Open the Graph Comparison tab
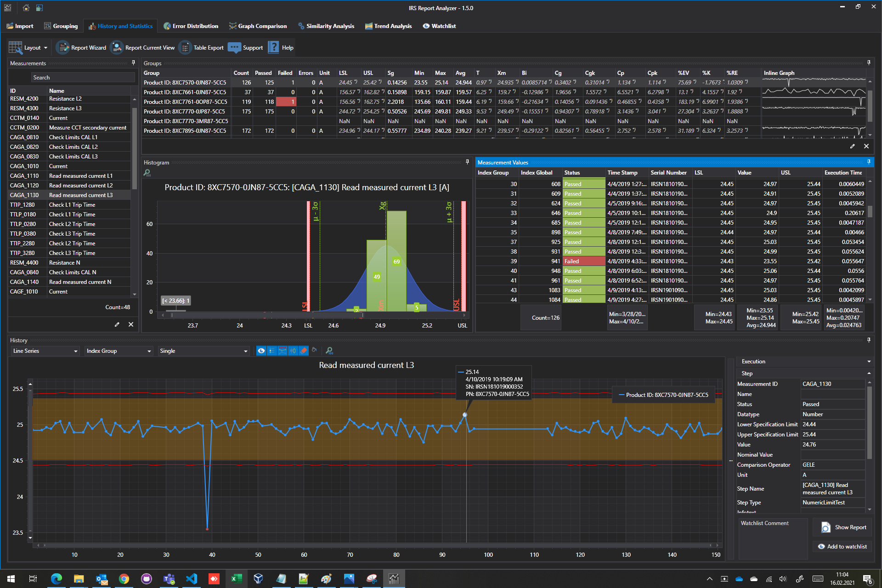Image resolution: width=882 pixels, height=588 pixels. tap(258, 26)
